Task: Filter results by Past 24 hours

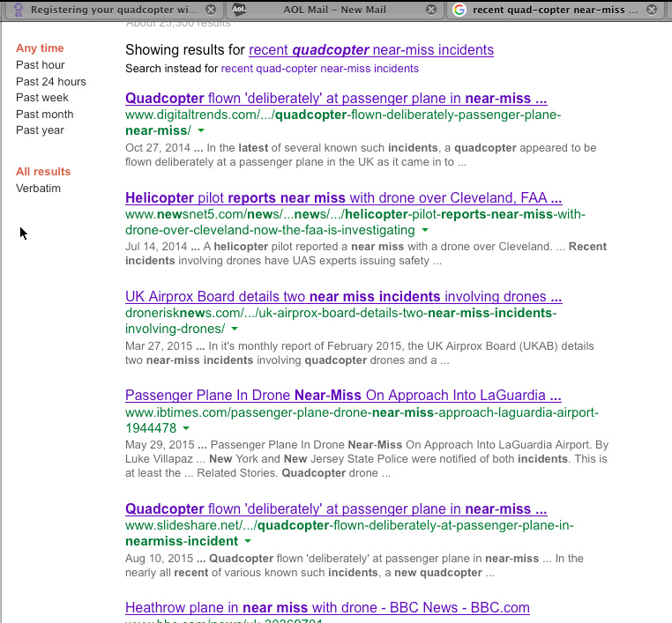Action: point(51,81)
